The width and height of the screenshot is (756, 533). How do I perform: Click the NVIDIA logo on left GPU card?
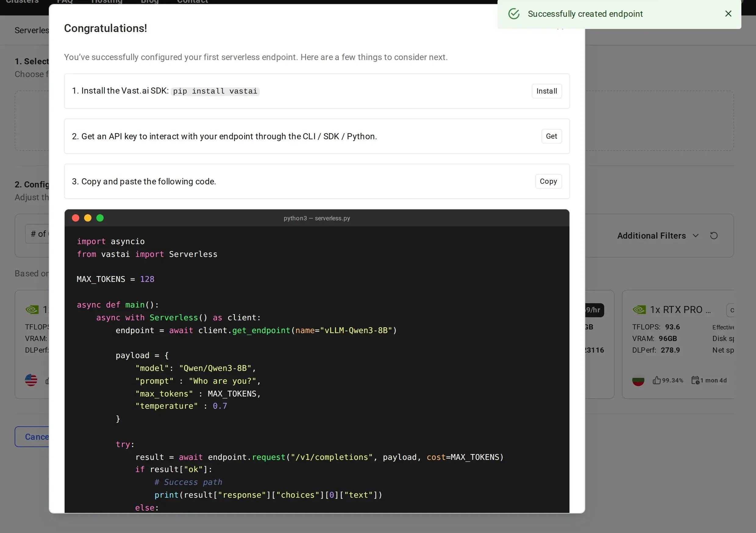coord(32,309)
